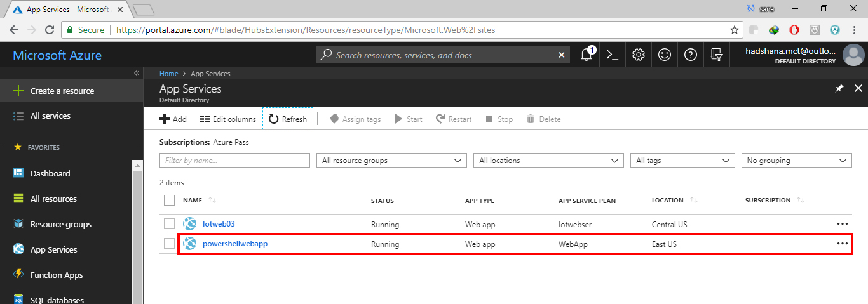Click the Restart toolbar button
Image resolution: width=868 pixels, height=304 pixels.
coord(454,119)
